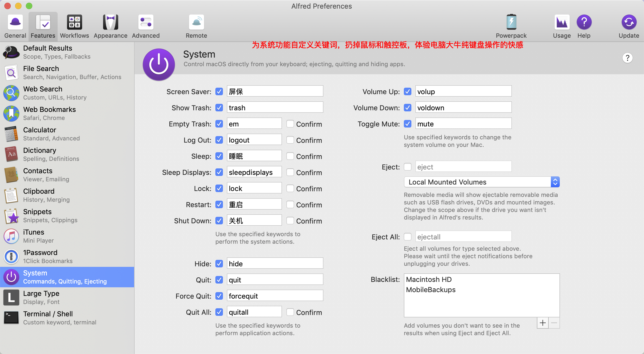The height and width of the screenshot is (354, 644).
Task: Switch to the General tab
Action: [x=15, y=26]
